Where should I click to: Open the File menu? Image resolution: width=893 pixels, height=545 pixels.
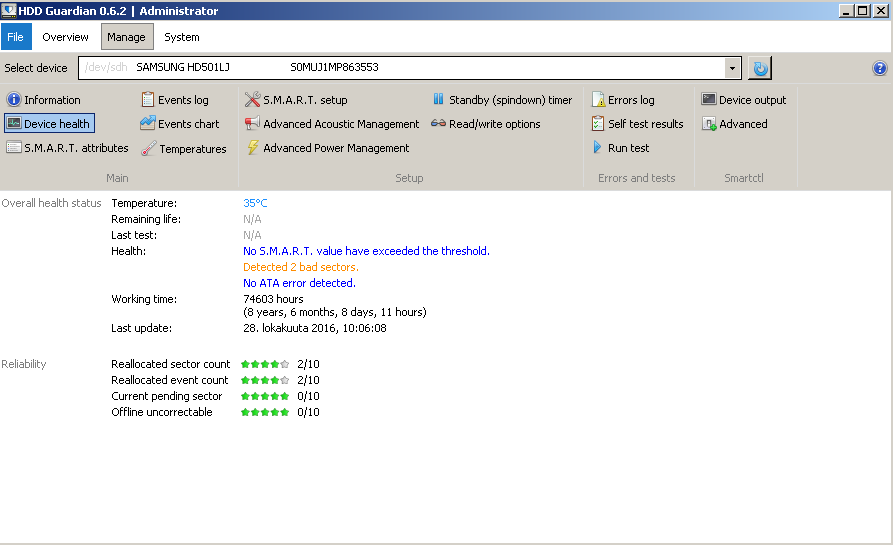tap(15, 37)
